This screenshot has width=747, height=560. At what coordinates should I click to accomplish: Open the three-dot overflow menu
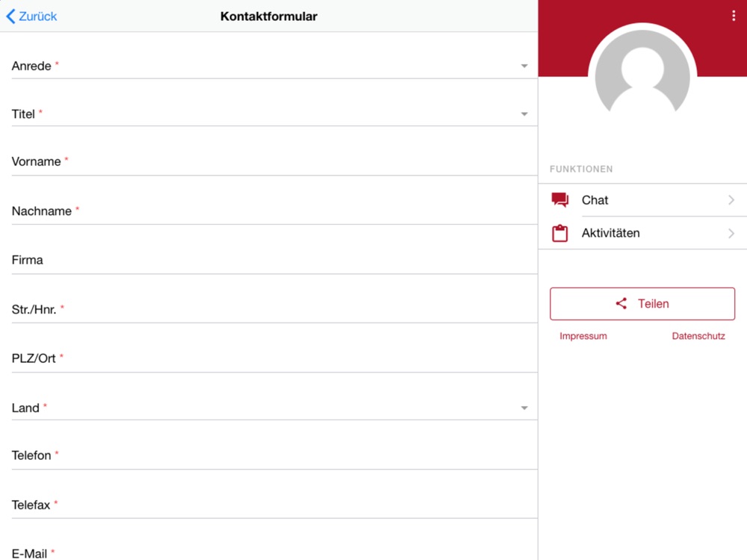(734, 16)
